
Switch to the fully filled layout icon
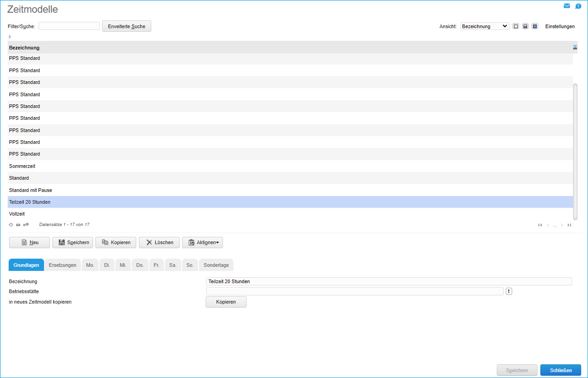[x=535, y=26]
